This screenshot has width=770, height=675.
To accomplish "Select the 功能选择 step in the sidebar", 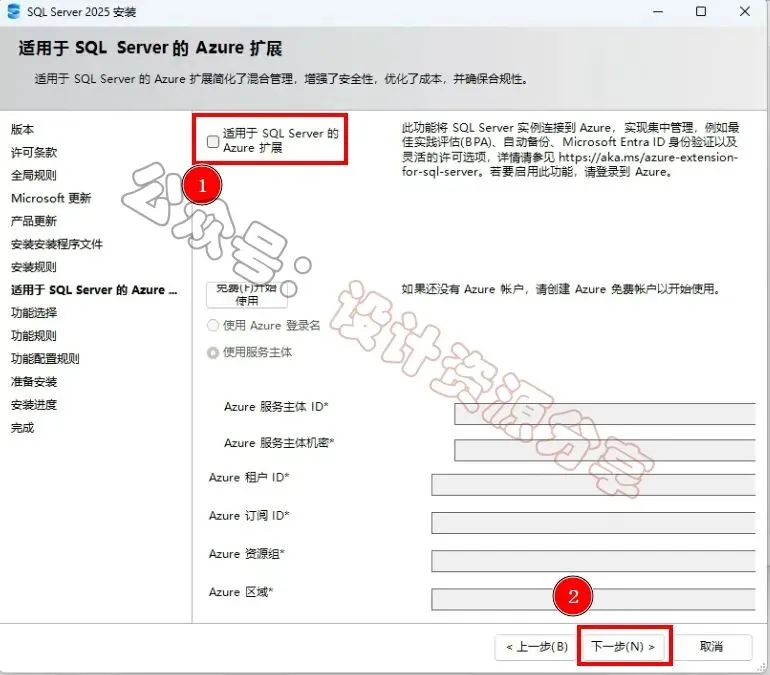I will pyautogui.click(x=34, y=313).
